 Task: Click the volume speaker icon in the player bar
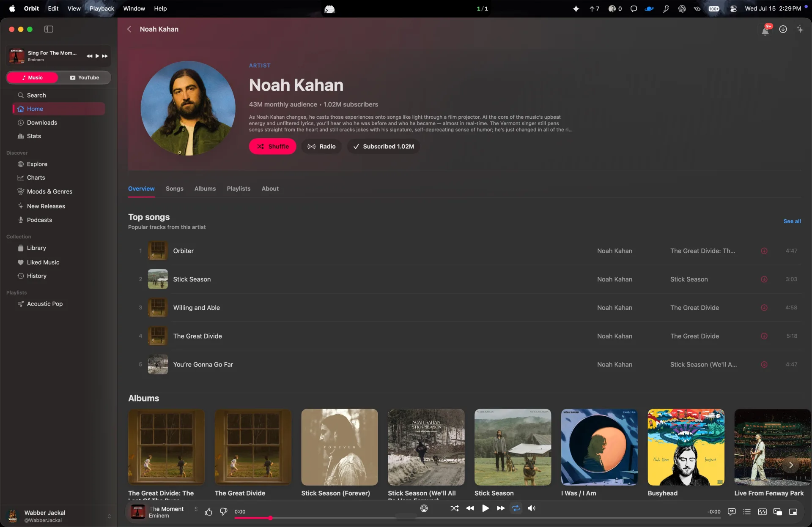532,508
